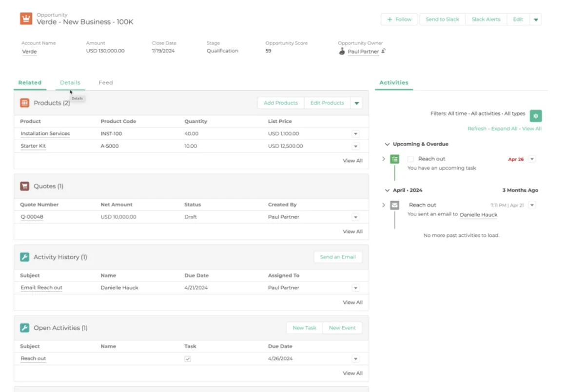Click Danielle Hauck link in activity timeline

click(478, 214)
